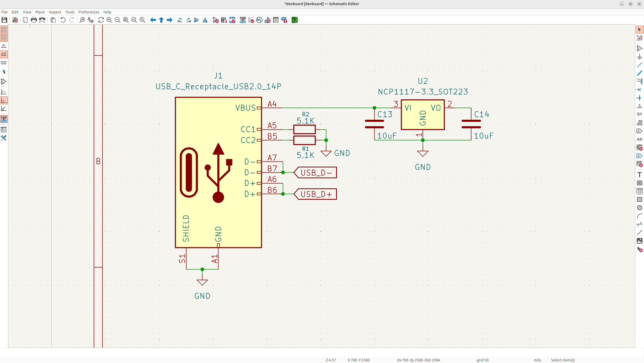Switch units to inches
This screenshot has width=644, height=363.
click(4, 46)
